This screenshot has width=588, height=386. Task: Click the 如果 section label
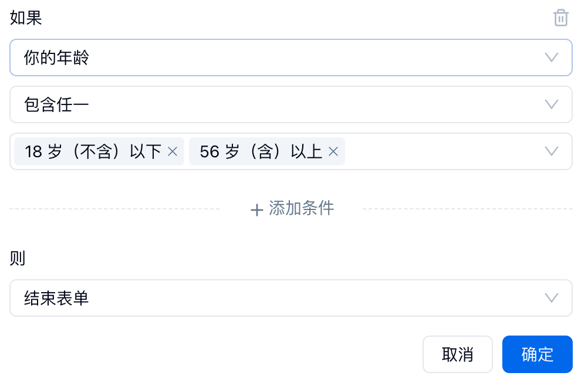pyautogui.click(x=26, y=18)
